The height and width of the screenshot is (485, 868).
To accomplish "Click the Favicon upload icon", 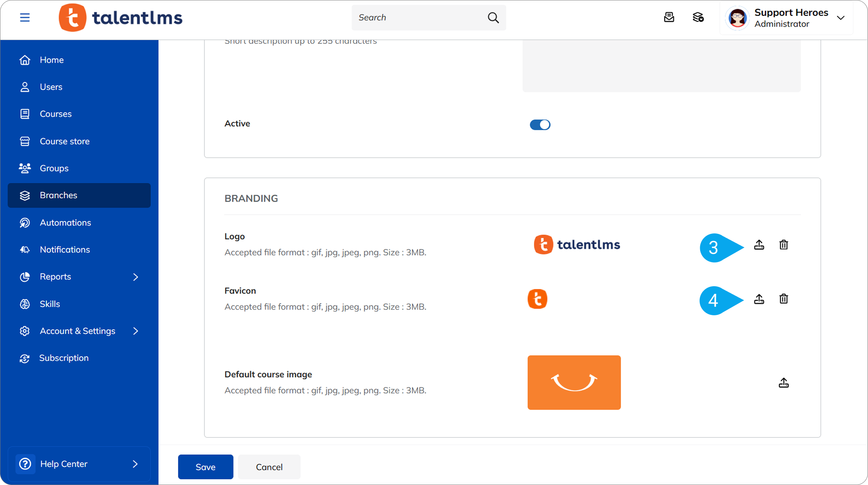I will (x=759, y=299).
